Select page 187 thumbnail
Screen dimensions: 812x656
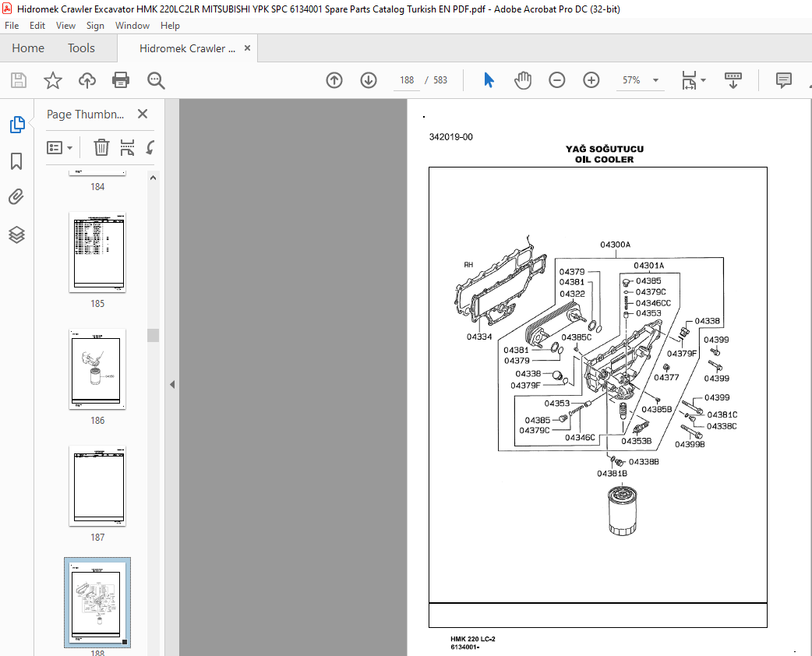97,486
